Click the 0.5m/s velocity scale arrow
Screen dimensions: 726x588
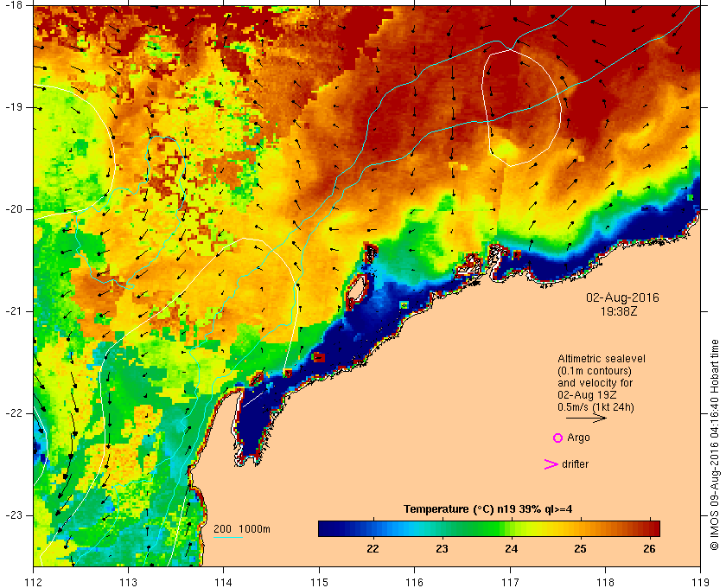click(586, 418)
